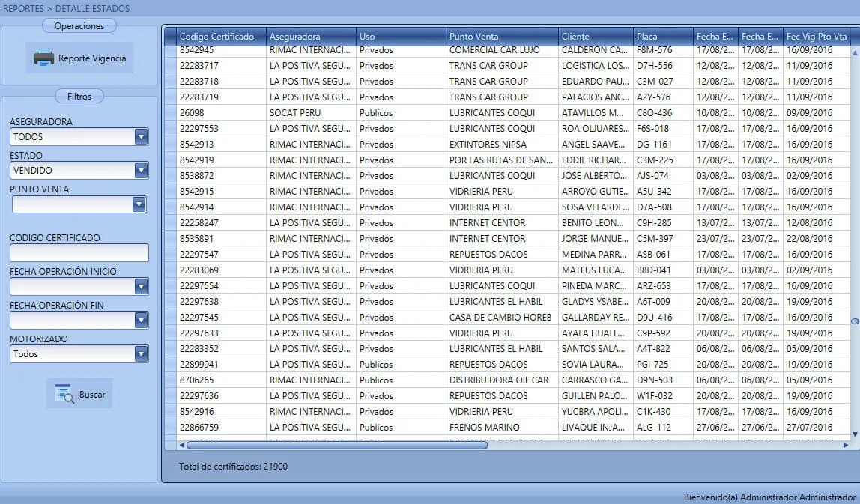Click the horizontal scrollbar thumb under the table
Screen dimensions: 860x504
337,446
